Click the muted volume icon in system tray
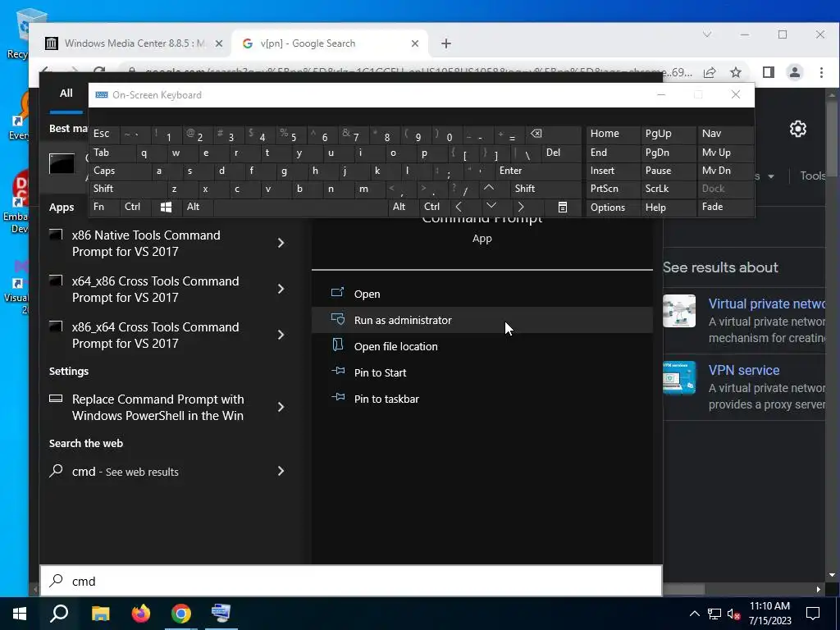 click(x=734, y=614)
